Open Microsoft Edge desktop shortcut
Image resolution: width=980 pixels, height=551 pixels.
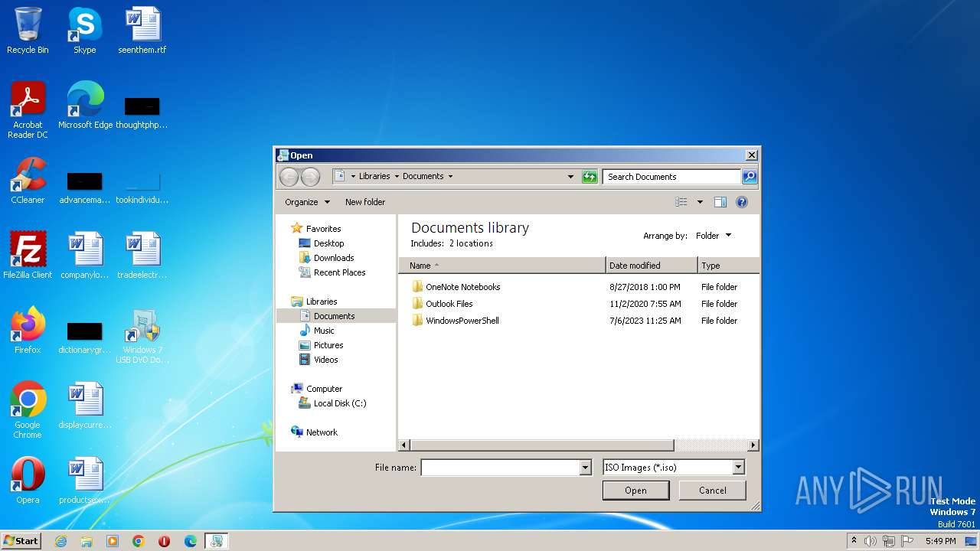pos(85,106)
